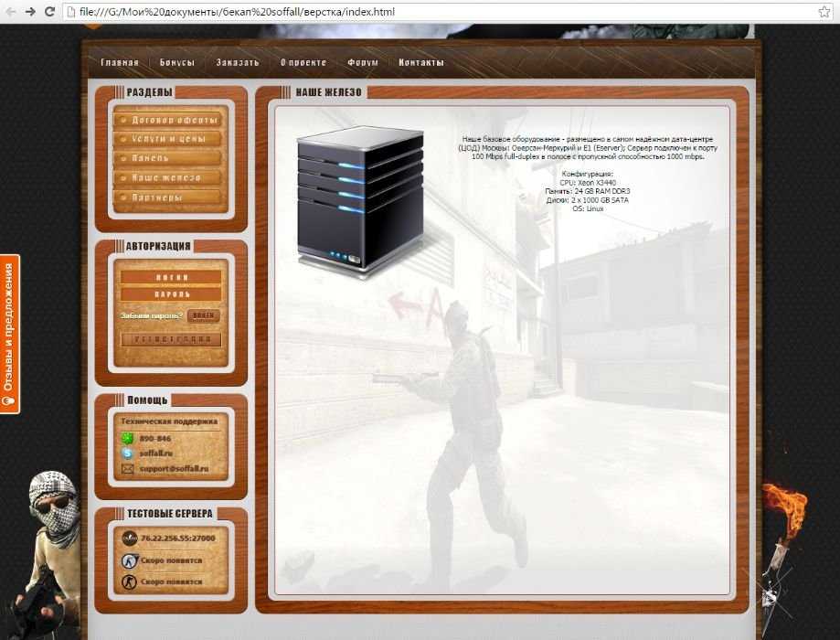Image resolution: width=840 pixels, height=640 pixels.
Task: Open Отзывы и предложения side tab
Action: click(x=9, y=334)
